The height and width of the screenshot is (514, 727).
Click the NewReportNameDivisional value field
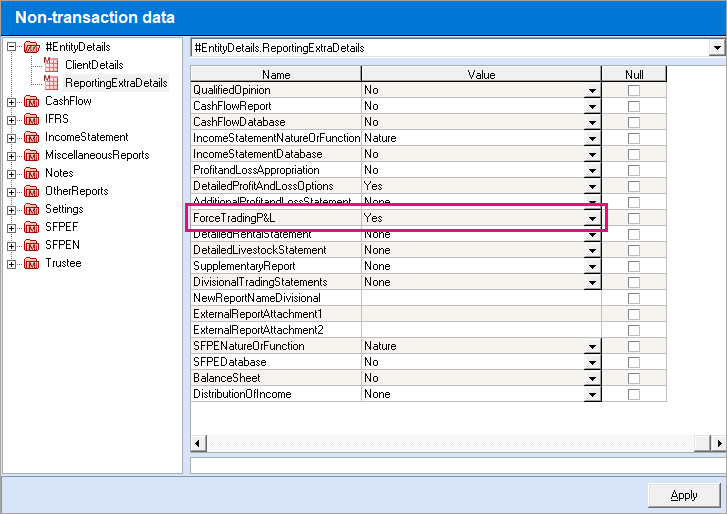[x=481, y=298]
